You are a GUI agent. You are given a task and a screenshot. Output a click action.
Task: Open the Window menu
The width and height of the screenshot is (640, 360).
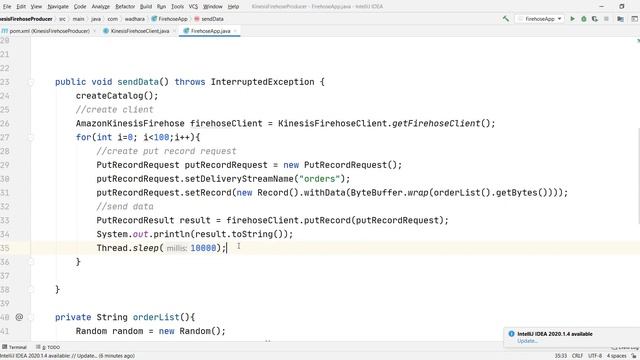(x=213, y=7)
